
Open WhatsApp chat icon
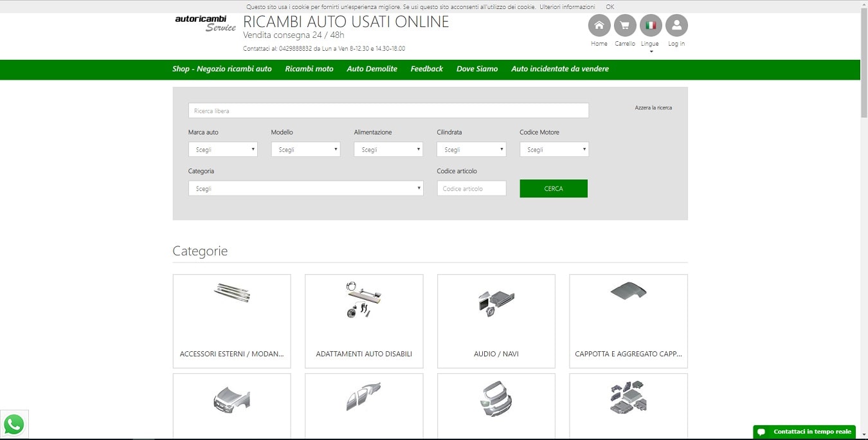click(14, 425)
